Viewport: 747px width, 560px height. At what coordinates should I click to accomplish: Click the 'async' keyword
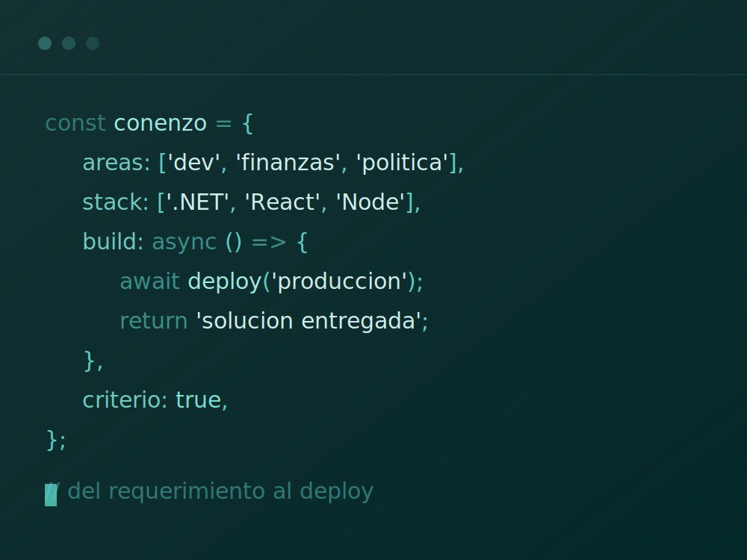tap(185, 243)
